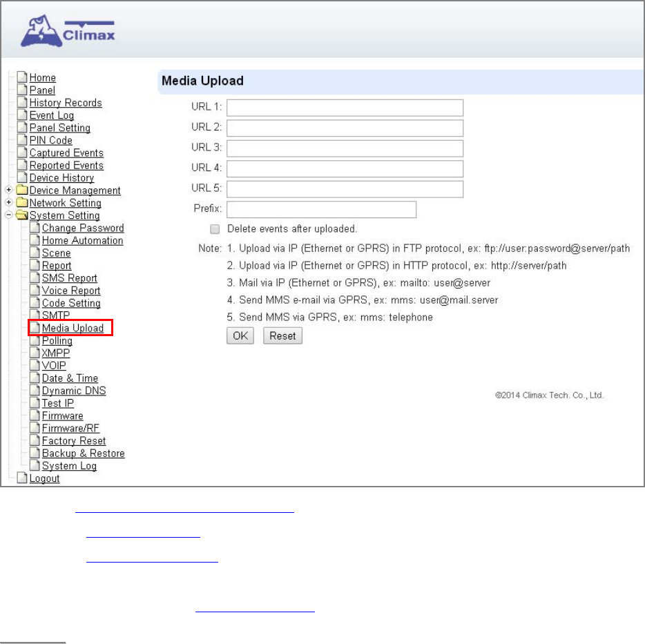Open the PIN Code page
The width and height of the screenshot is (645, 644).
pos(50,140)
